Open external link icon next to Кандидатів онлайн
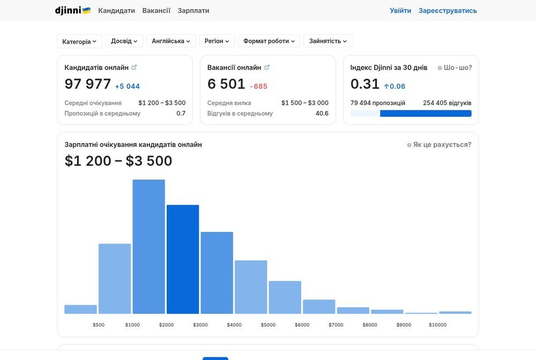The image size is (536, 360). click(134, 67)
